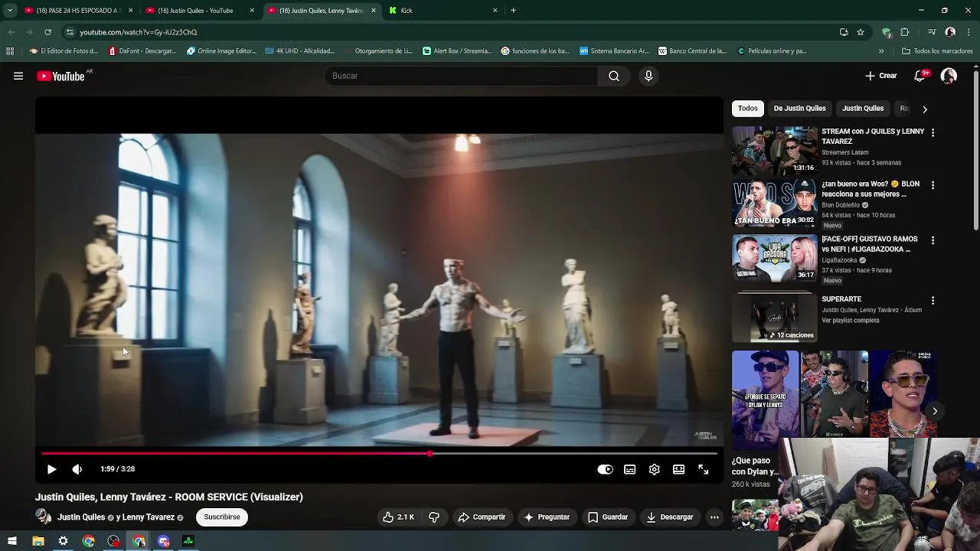Switch to Justin Quiles - YouTube tab

click(x=200, y=11)
